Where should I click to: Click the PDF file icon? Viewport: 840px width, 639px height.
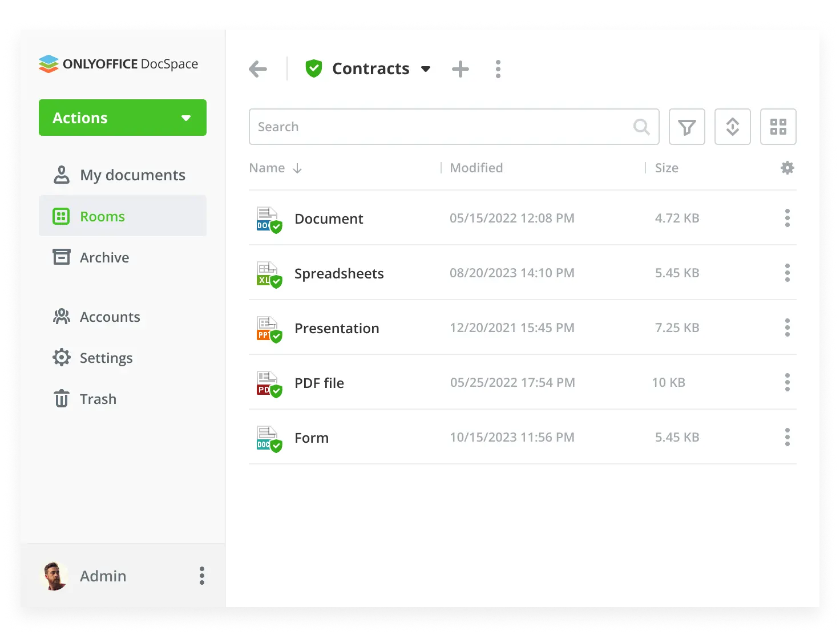tap(268, 383)
